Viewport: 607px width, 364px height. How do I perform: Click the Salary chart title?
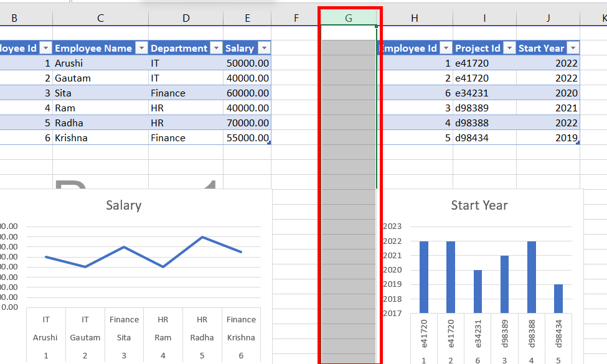click(124, 205)
